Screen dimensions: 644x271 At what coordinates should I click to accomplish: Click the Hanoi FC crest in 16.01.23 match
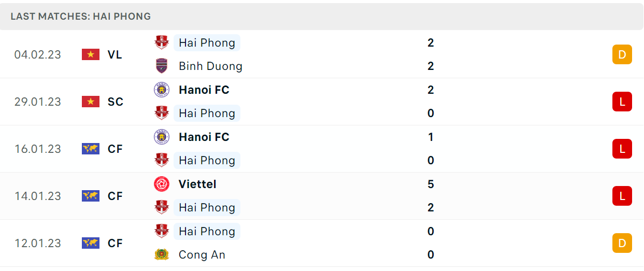pyautogui.click(x=162, y=137)
